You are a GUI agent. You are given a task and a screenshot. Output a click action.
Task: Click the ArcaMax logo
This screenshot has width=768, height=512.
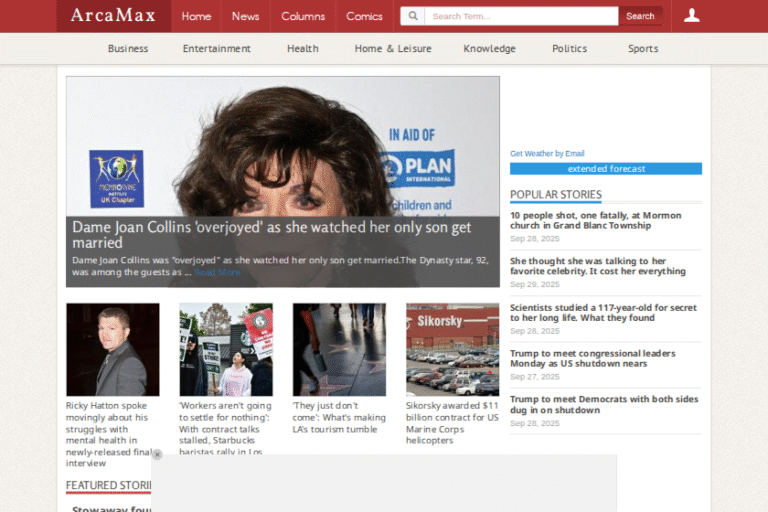(x=113, y=16)
